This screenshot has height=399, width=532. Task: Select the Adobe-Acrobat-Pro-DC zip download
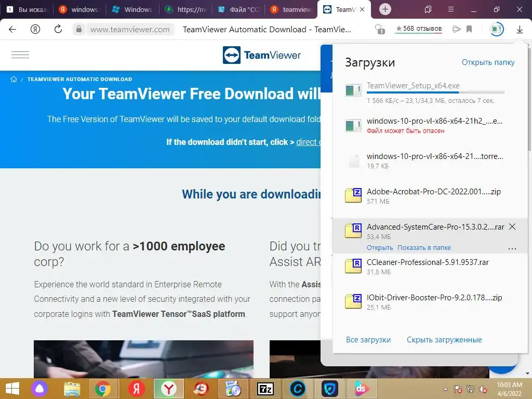[x=430, y=196]
